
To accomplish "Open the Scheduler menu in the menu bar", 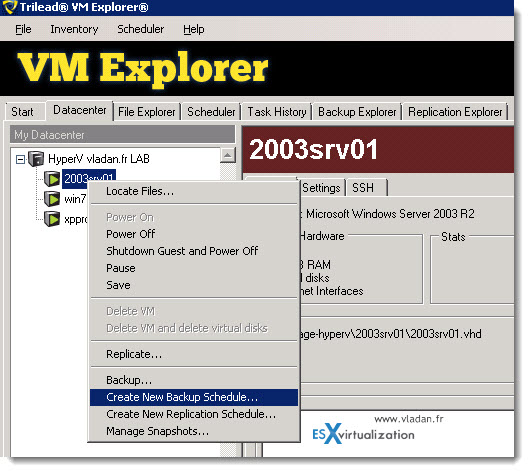I will pos(141,29).
